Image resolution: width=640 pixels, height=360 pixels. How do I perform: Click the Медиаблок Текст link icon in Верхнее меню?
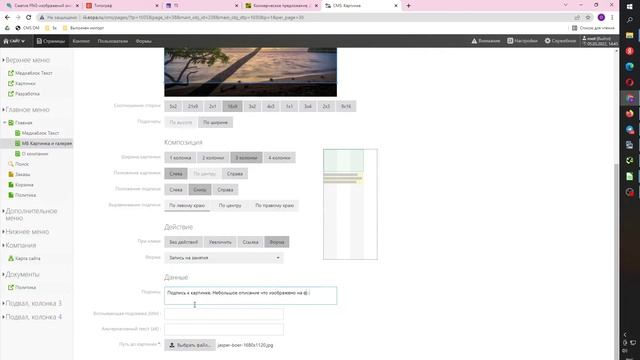11,73
